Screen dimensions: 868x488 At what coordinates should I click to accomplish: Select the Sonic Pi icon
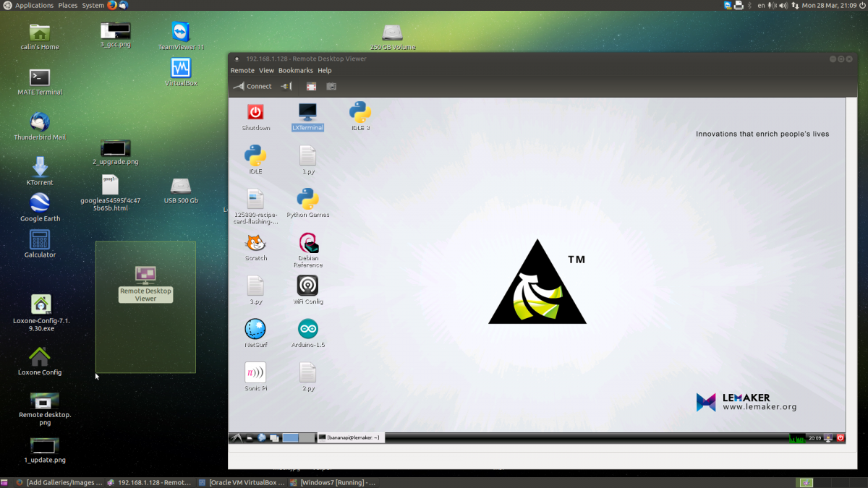pos(255,373)
